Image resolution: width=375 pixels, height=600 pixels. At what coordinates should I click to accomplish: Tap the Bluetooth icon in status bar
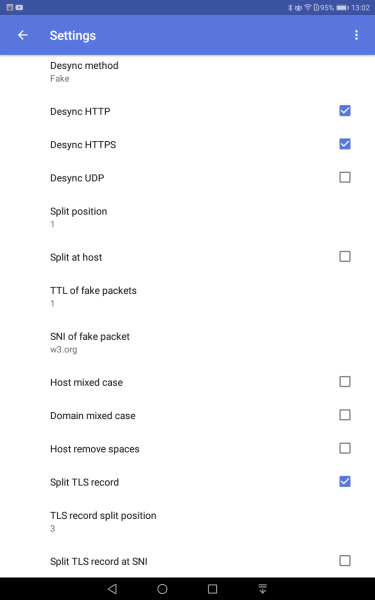pyautogui.click(x=290, y=7)
